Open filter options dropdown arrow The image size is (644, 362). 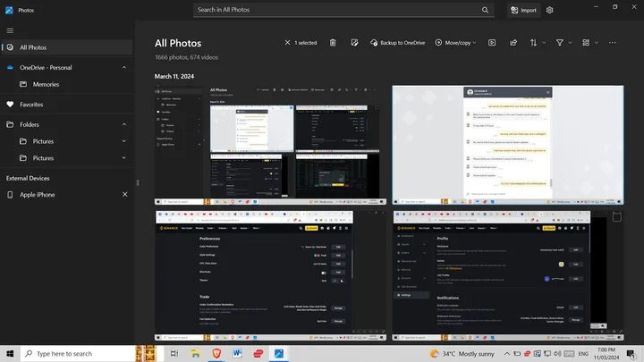[570, 43]
